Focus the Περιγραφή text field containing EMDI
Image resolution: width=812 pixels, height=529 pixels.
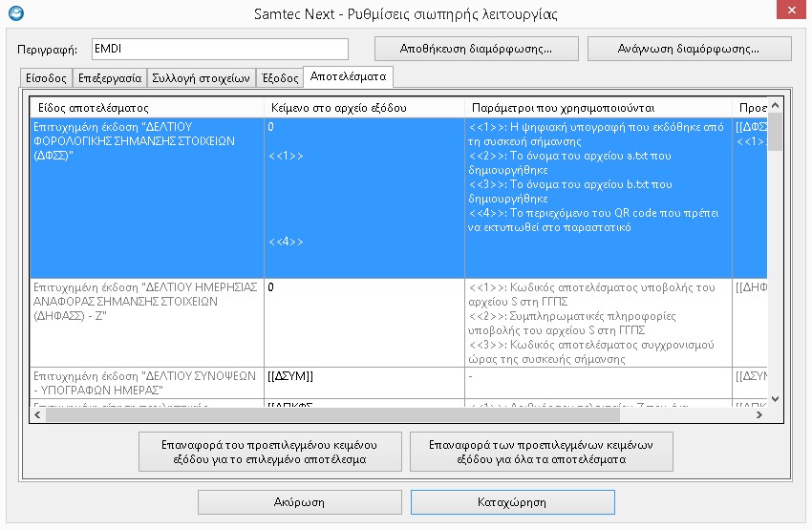tap(219, 49)
